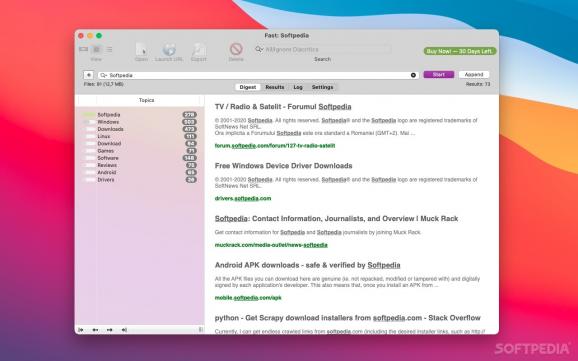Open the Android APK downloads result title
The height and width of the screenshot is (361, 578).
307,265
